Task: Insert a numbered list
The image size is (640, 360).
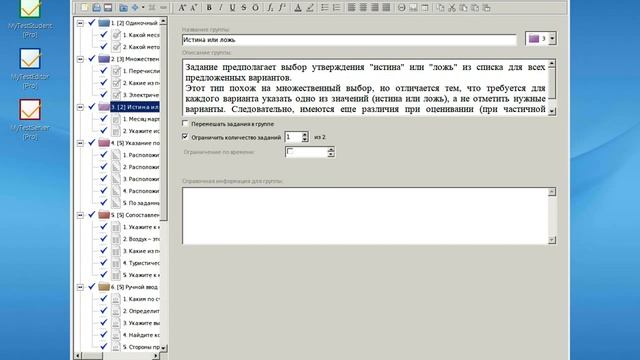Action: point(336,8)
